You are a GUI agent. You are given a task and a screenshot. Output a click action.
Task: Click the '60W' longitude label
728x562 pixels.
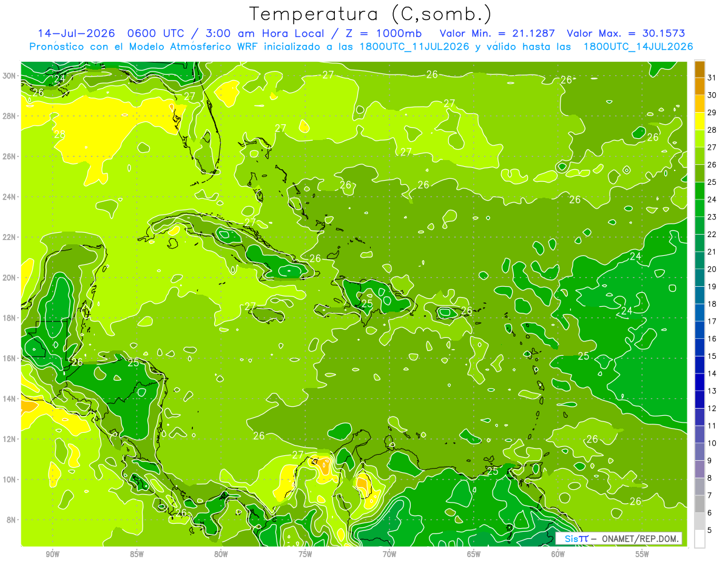pyautogui.click(x=558, y=554)
